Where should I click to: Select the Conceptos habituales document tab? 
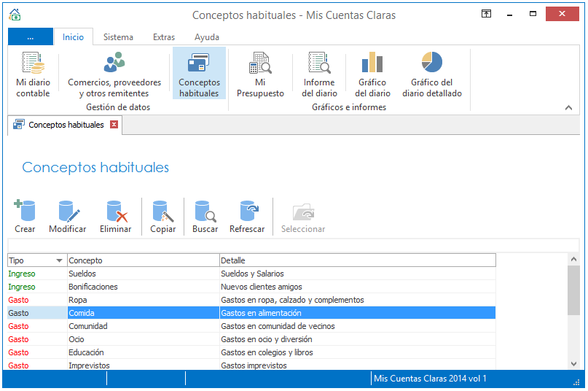point(66,125)
